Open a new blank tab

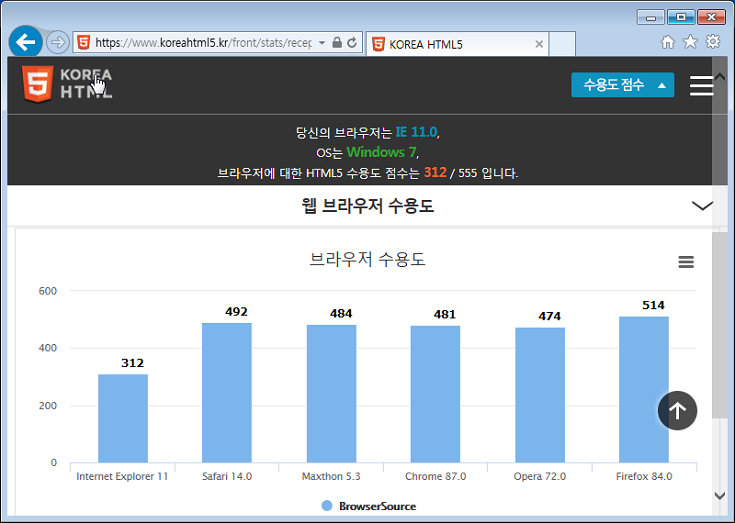[562, 44]
